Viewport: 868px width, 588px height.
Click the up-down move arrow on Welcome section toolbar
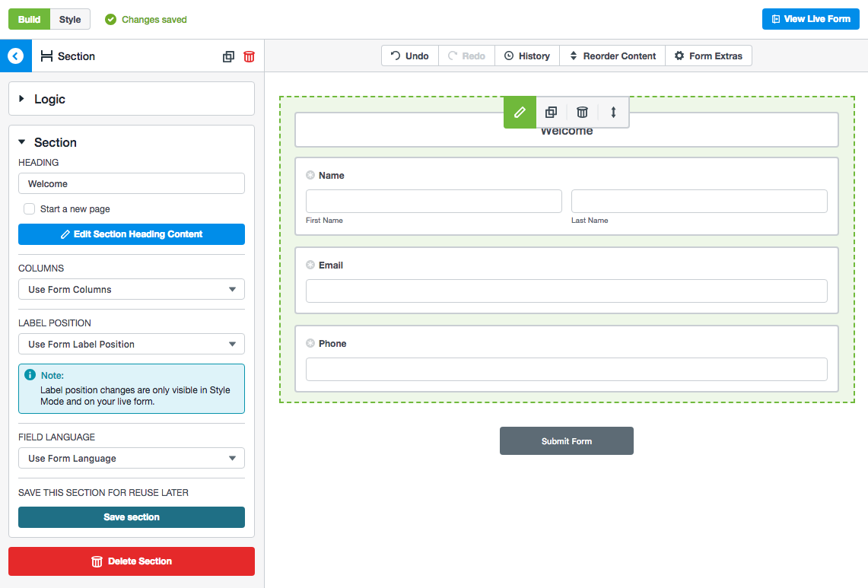point(613,112)
